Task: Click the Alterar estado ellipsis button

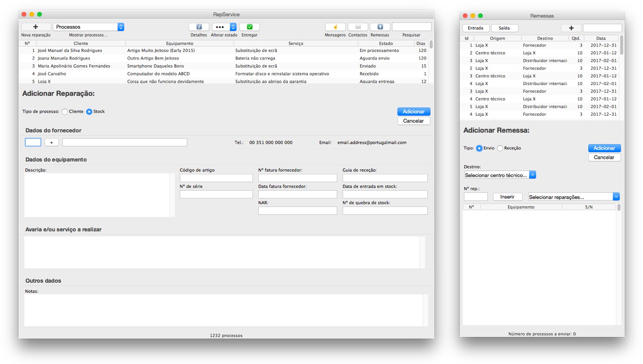Action: pos(221,27)
